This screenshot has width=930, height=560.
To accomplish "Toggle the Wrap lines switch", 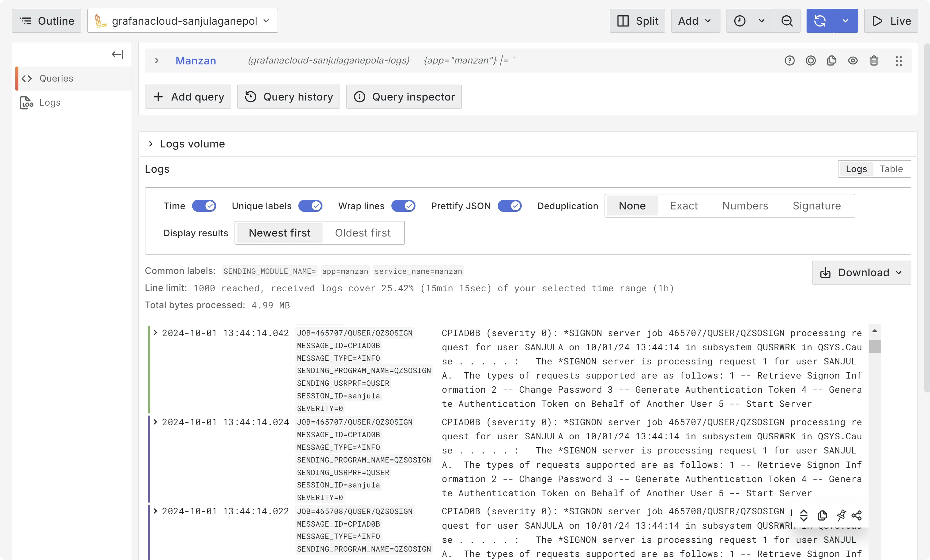I will point(403,206).
